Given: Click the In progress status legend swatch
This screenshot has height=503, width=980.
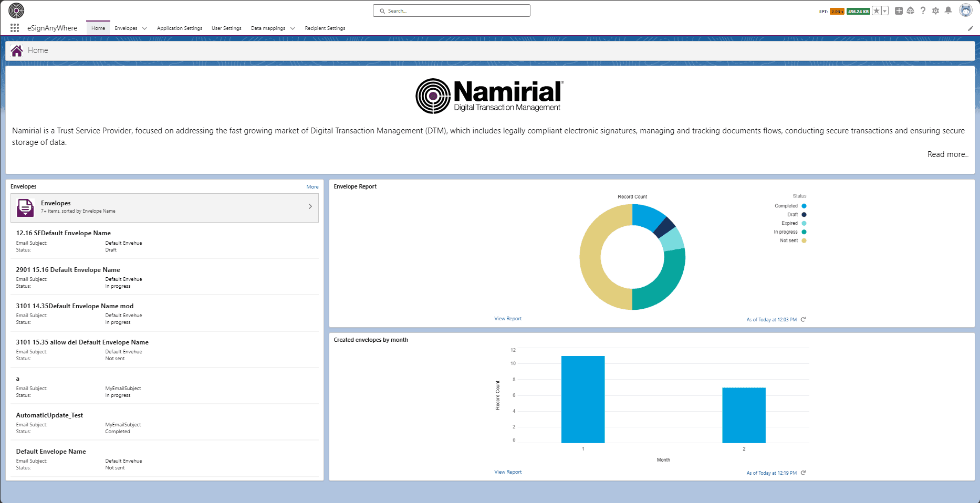Looking at the screenshot, I should [804, 232].
